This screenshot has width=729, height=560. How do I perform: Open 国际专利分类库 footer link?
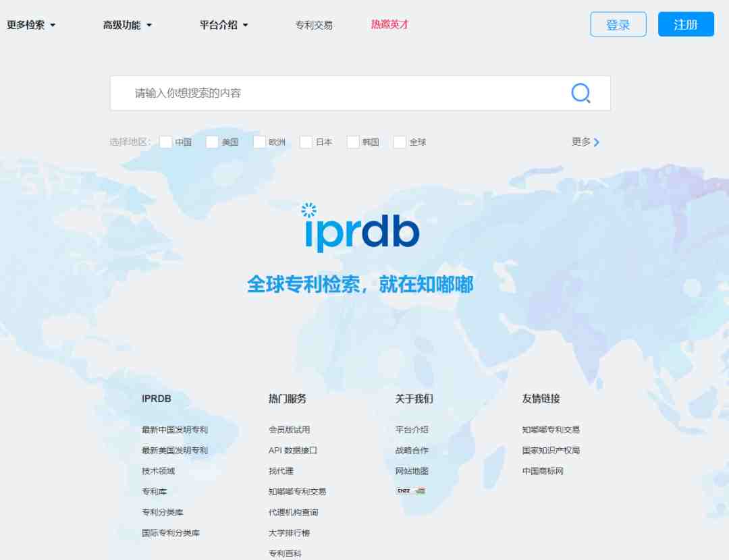pos(171,533)
